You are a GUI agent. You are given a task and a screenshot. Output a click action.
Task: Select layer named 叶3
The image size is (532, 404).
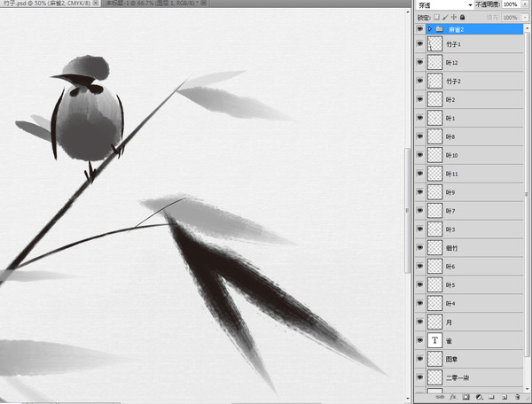point(475,229)
